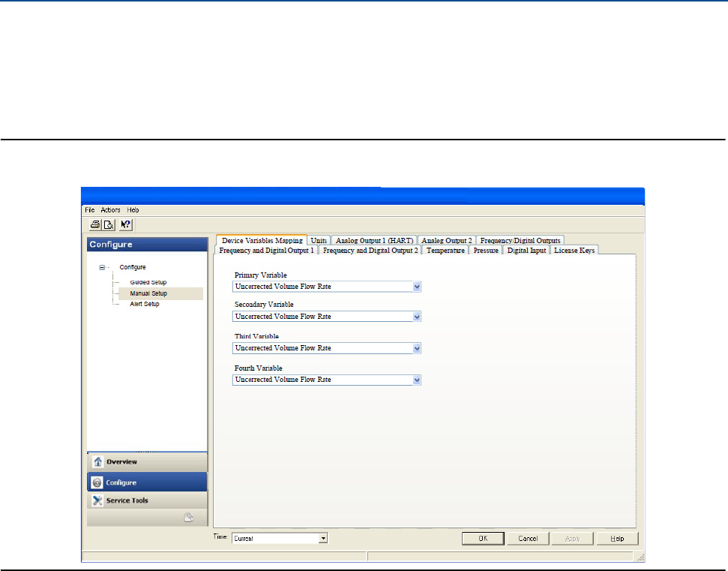Open Frequency and Digital Output 2 tab
Screen dimensions: 728x571
click(x=370, y=251)
